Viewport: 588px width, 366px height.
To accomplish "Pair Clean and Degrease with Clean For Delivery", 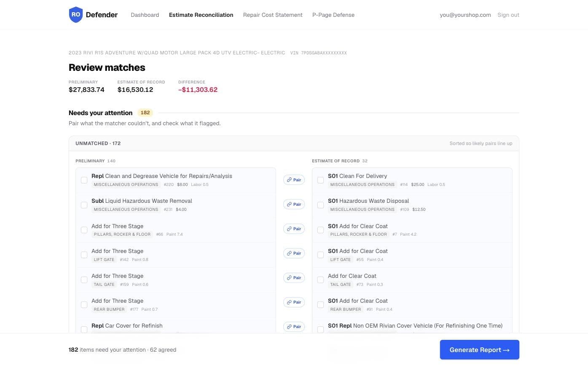I will [x=294, y=180].
